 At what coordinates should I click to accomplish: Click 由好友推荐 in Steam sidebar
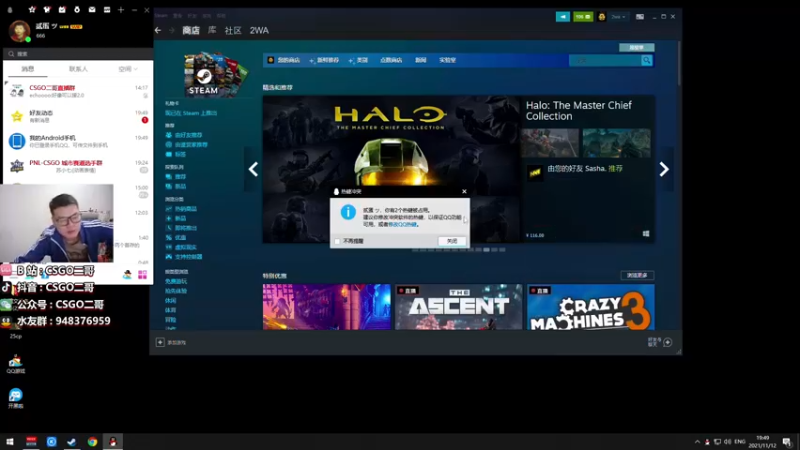pos(188,135)
